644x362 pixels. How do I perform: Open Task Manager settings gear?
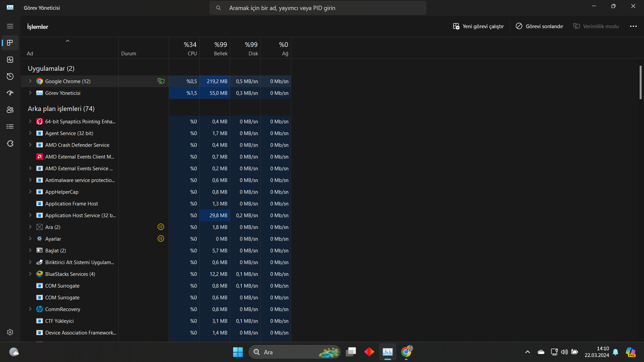click(10, 332)
